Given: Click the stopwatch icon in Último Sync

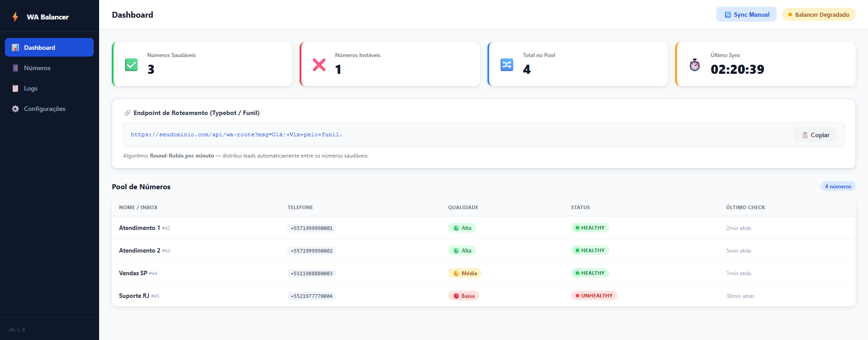Looking at the screenshot, I should [695, 65].
